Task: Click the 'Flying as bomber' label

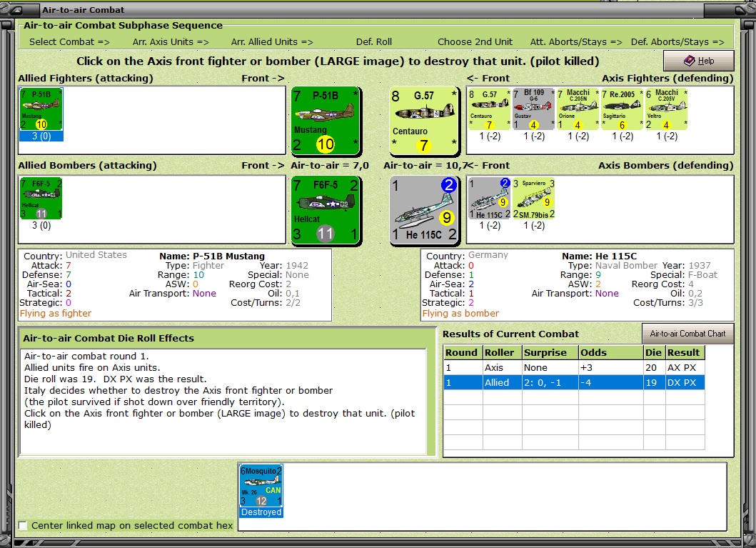Action: point(460,314)
